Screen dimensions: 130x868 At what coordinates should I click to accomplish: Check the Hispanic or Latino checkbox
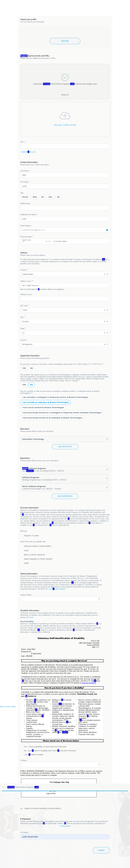click(x=22, y=535)
